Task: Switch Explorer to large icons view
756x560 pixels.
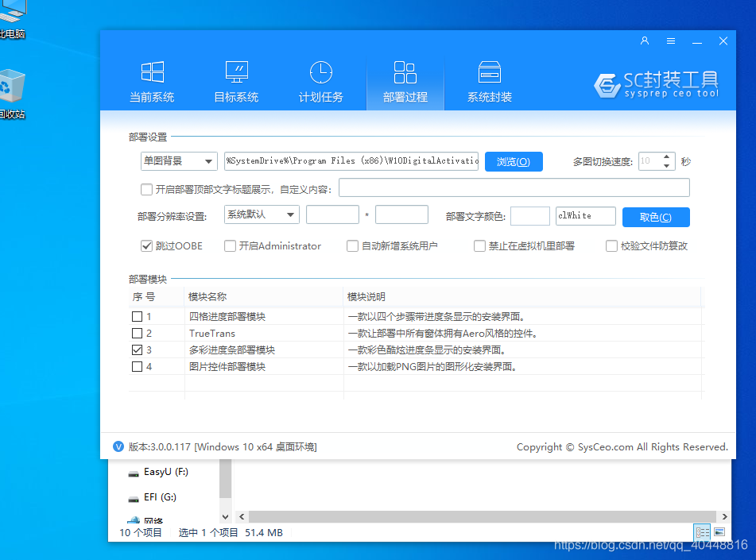Action: pyautogui.click(x=719, y=532)
